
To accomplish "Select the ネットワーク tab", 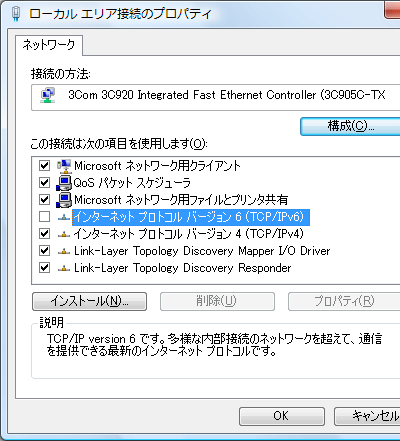I will [x=49, y=45].
